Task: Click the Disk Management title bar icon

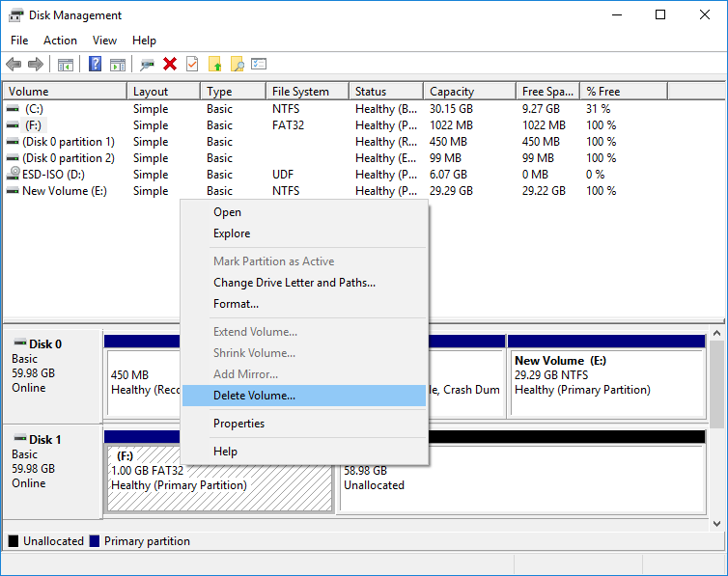Action: tap(15, 15)
